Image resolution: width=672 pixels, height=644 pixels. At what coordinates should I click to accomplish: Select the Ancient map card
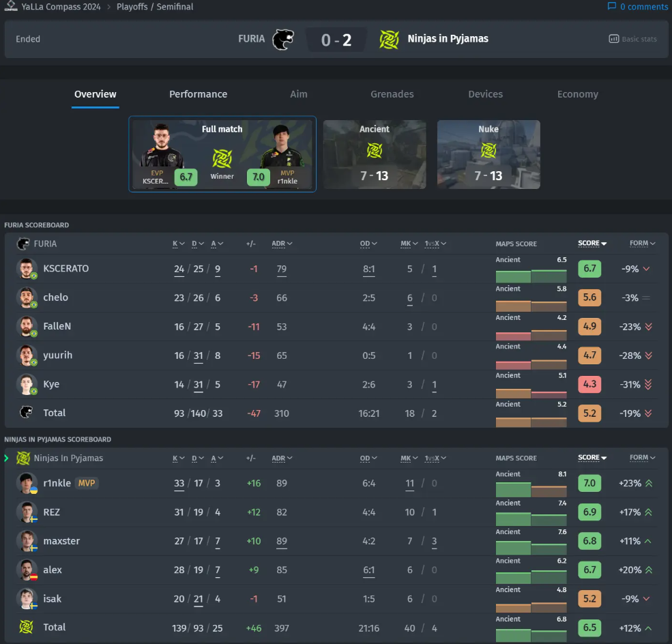coord(375,155)
